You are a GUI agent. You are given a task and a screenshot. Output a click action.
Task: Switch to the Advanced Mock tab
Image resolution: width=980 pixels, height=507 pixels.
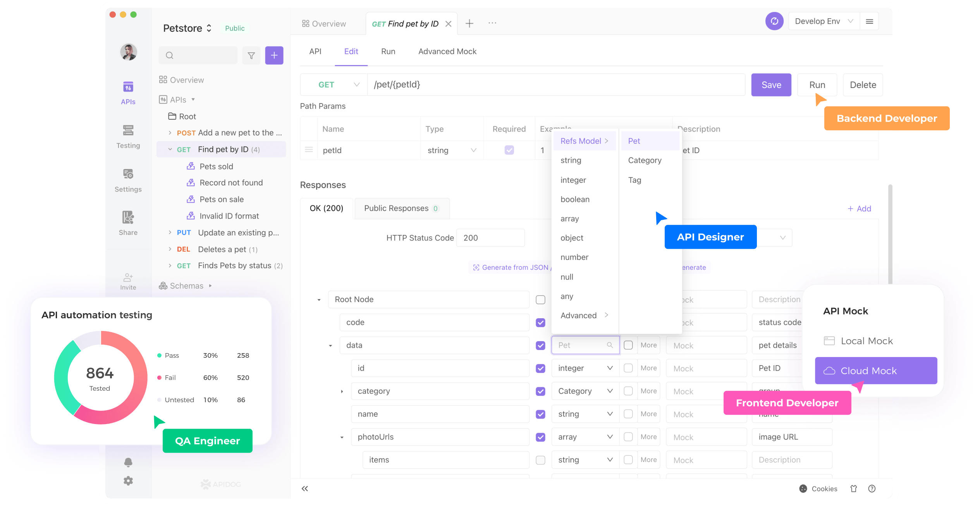coord(447,51)
